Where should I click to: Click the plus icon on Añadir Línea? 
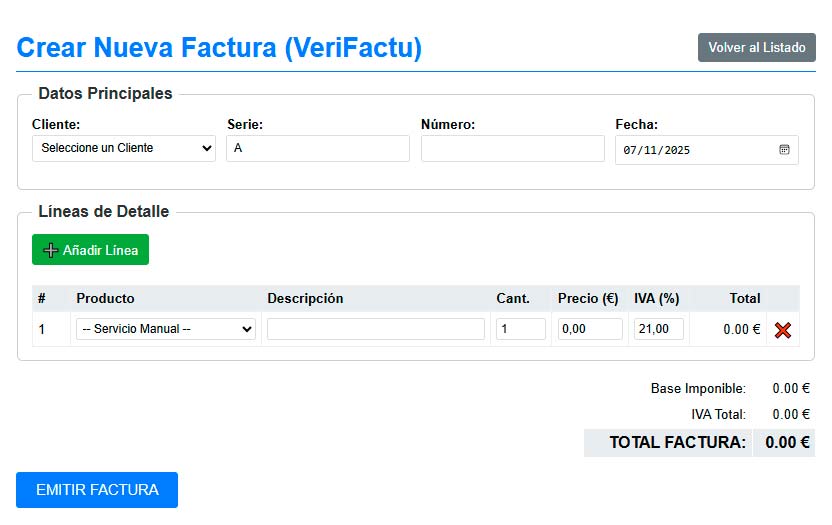tap(51, 250)
